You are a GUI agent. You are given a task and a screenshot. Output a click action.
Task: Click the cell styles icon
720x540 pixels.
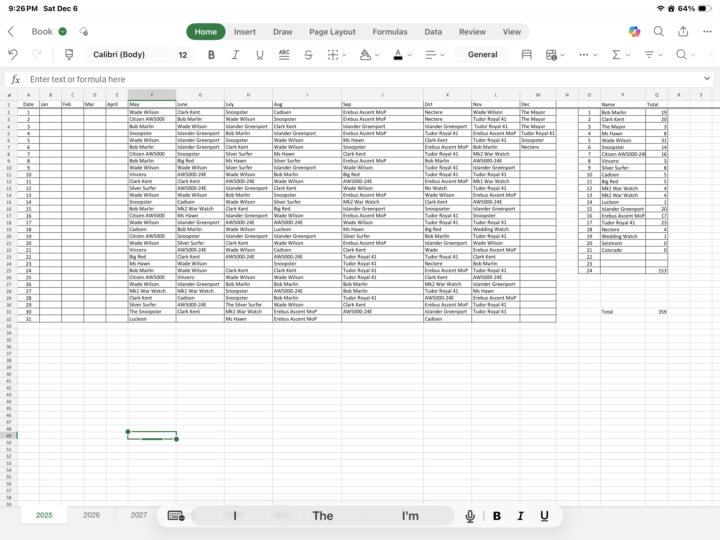tap(527, 55)
